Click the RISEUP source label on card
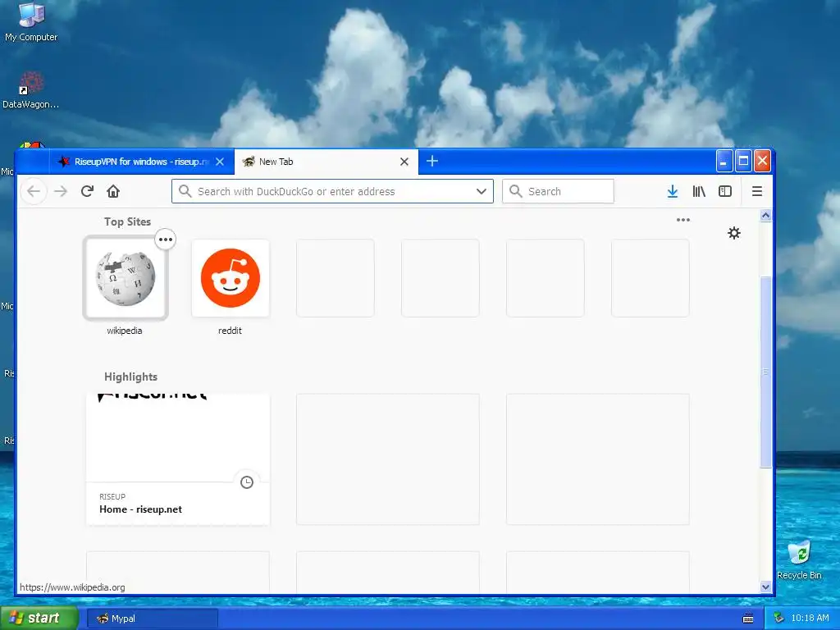The image size is (840, 630). (x=112, y=496)
